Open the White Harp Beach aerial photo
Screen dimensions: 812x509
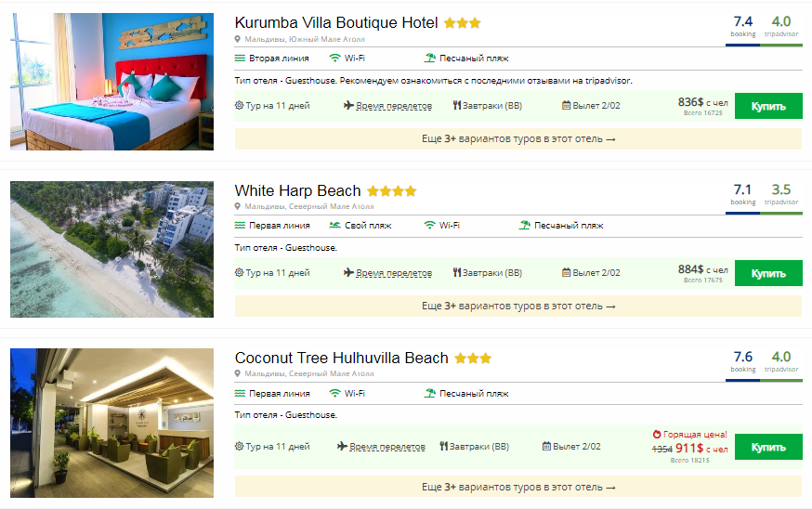pos(111,249)
